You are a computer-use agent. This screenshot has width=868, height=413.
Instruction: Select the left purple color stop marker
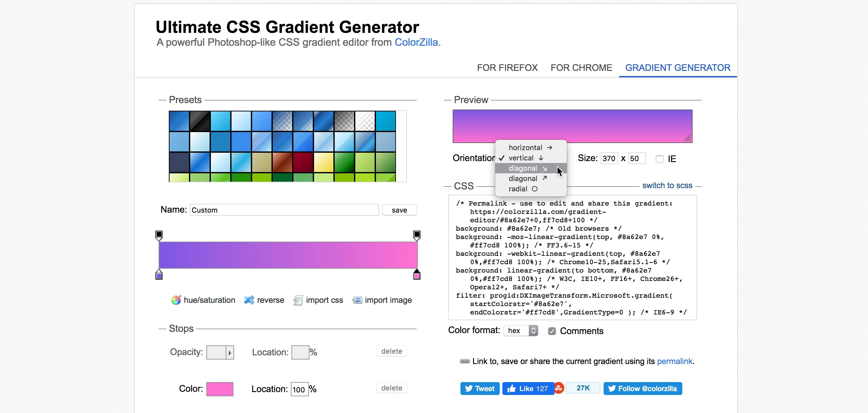pyautogui.click(x=159, y=275)
